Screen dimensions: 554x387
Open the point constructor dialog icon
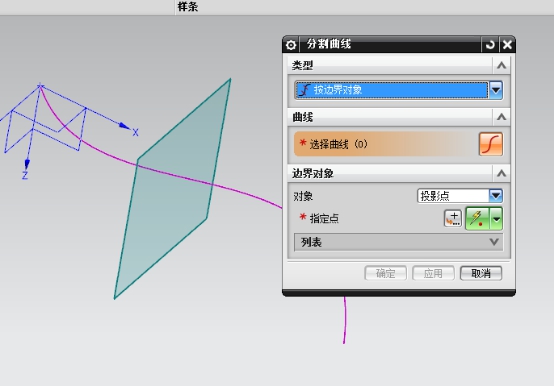pos(453,218)
